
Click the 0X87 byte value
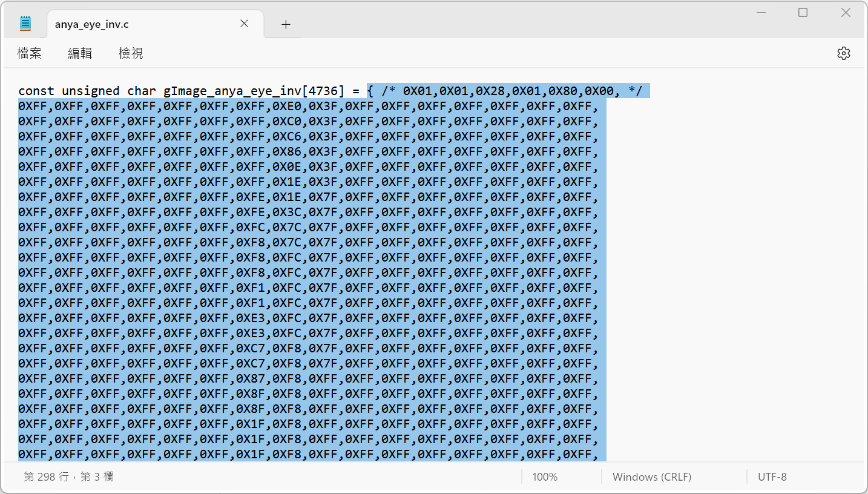(x=251, y=379)
